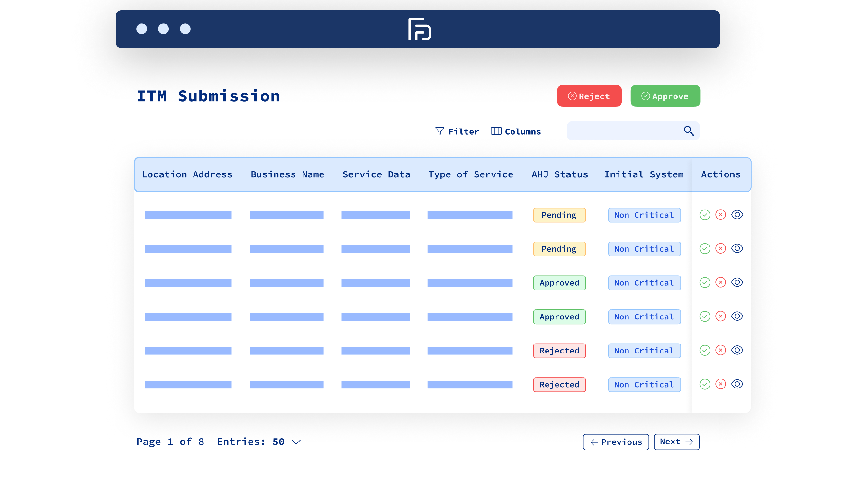Click the logo in the top title bar

pos(419,29)
